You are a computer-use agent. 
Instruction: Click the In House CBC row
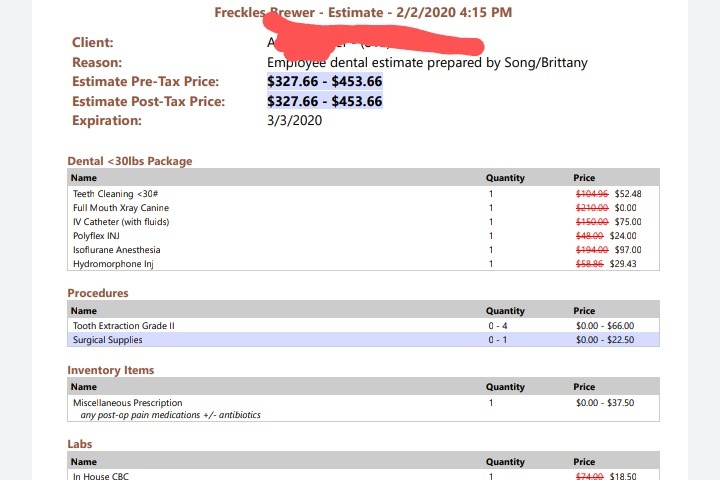click(363, 475)
